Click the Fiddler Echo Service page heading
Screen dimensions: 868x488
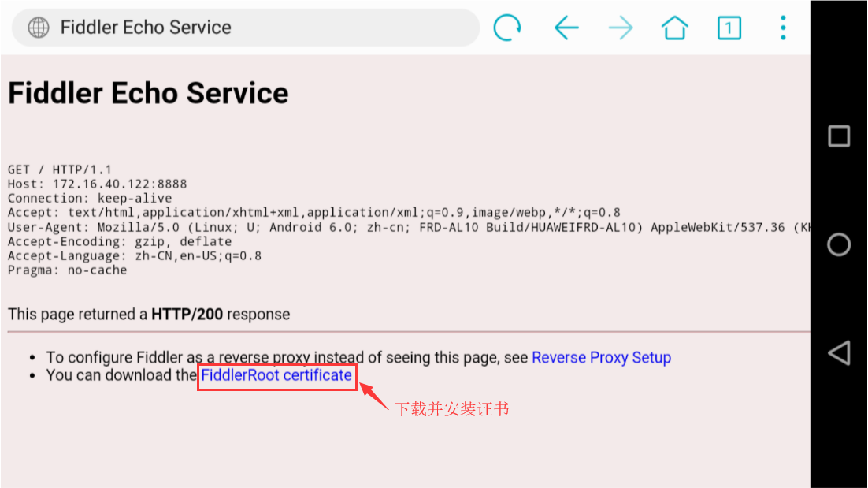148,93
